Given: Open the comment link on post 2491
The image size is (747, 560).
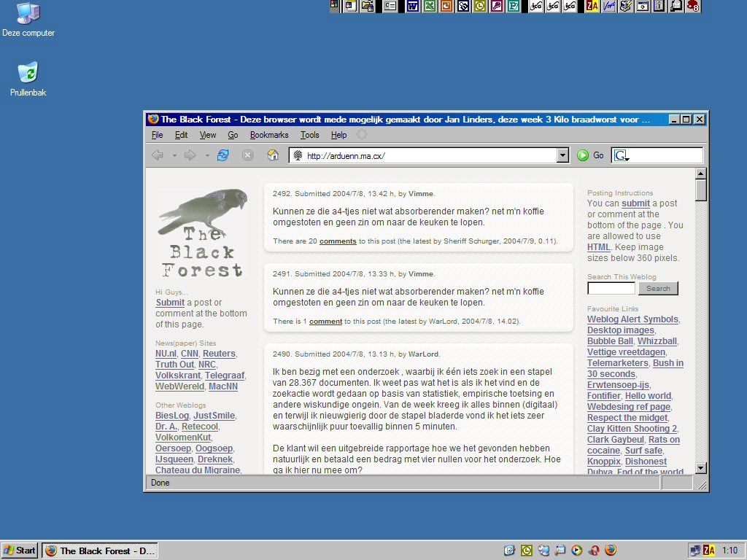Looking at the screenshot, I should pyautogui.click(x=326, y=322).
